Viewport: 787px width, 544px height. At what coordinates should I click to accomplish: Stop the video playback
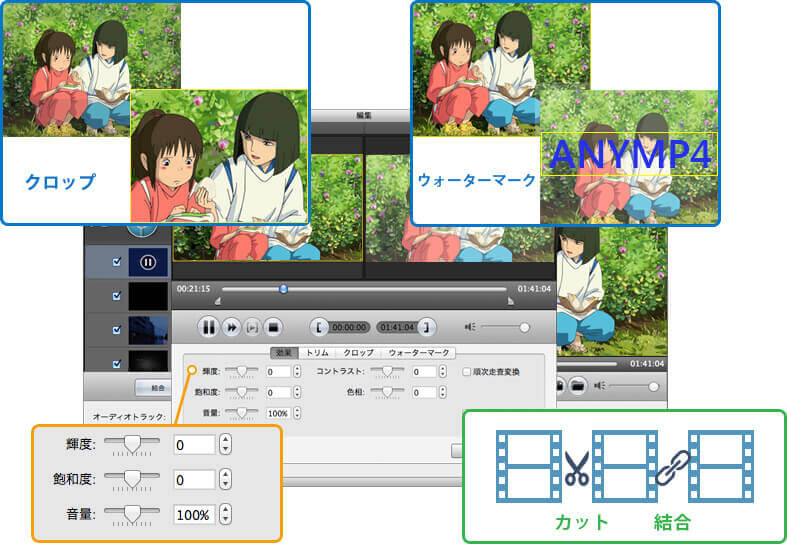(x=274, y=328)
